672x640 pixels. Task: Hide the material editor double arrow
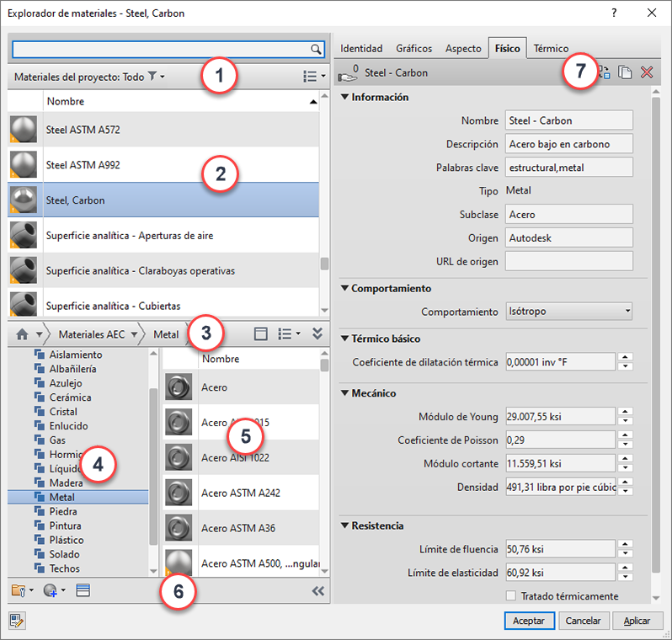pos(317,591)
